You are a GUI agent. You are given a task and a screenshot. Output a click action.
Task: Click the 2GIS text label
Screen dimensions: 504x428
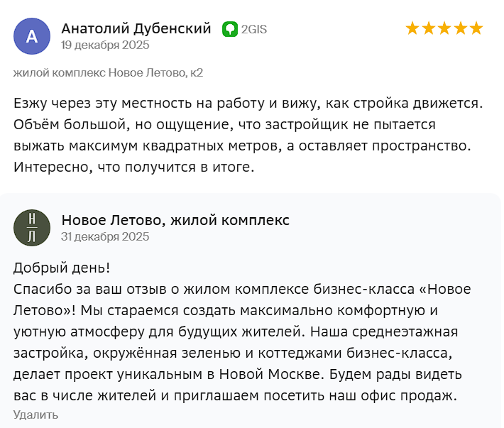tap(254, 29)
